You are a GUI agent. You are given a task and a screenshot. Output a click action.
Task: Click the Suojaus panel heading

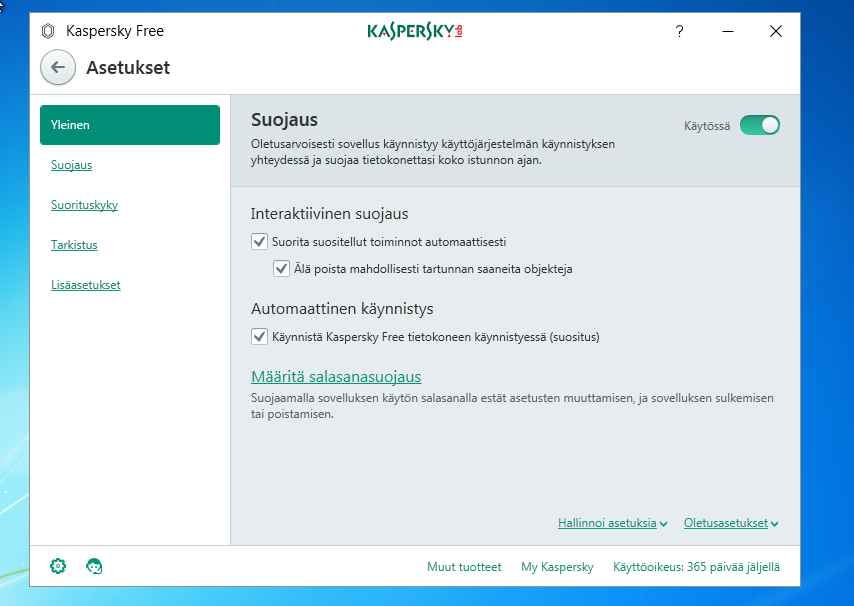pos(284,120)
